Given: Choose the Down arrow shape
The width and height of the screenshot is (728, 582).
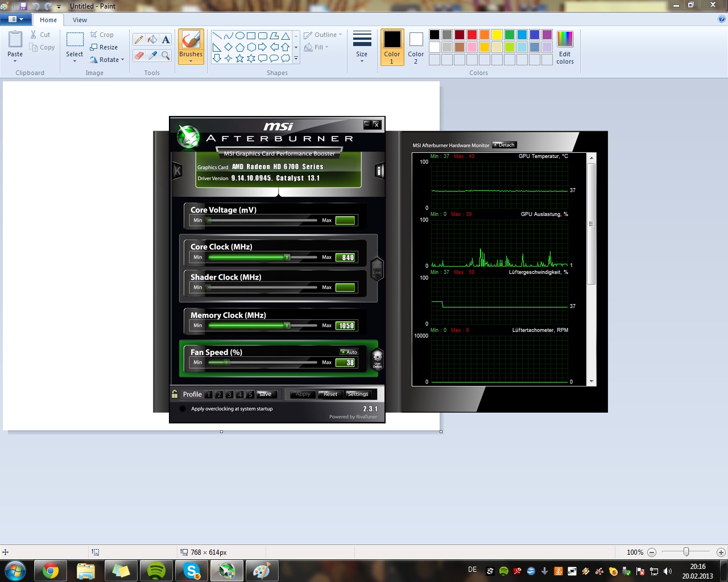Looking at the screenshot, I should (x=217, y=58).
